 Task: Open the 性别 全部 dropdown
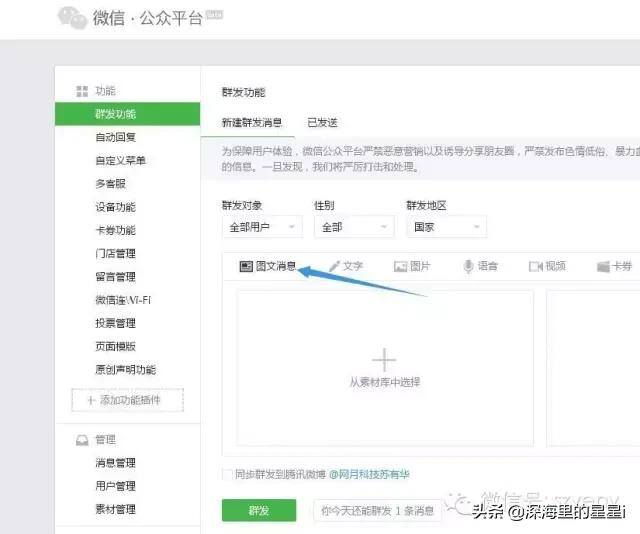point(354,227)
